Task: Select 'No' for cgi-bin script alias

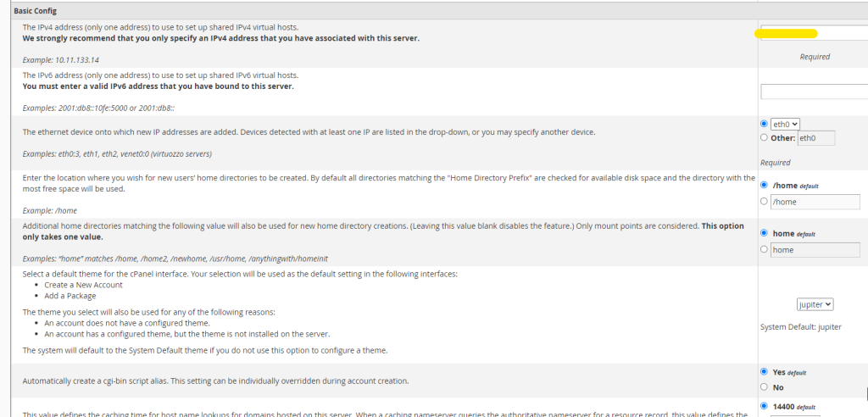Action: (765, 386)
